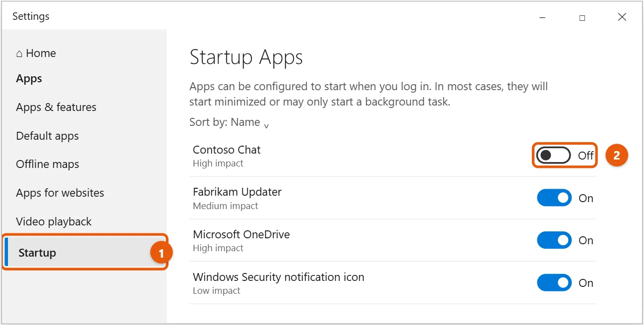The height and width of the screenshot is (325, 644).
Task: Select the Startup sidebar item
Action: [85, 252]
